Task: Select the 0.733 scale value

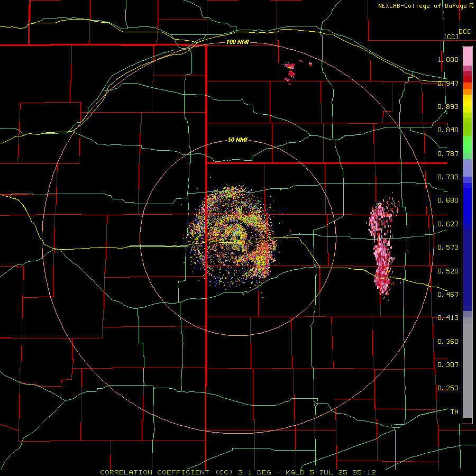Action: coord(448,177)
